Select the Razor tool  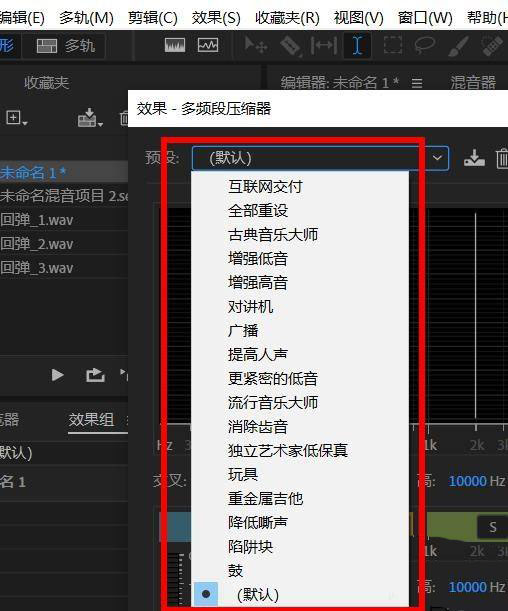point(291,46)
